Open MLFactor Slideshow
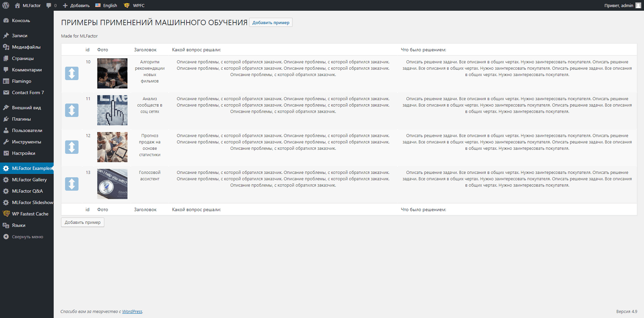The width and height of the screenshot is (644, 318). click(x=27, y=202)
